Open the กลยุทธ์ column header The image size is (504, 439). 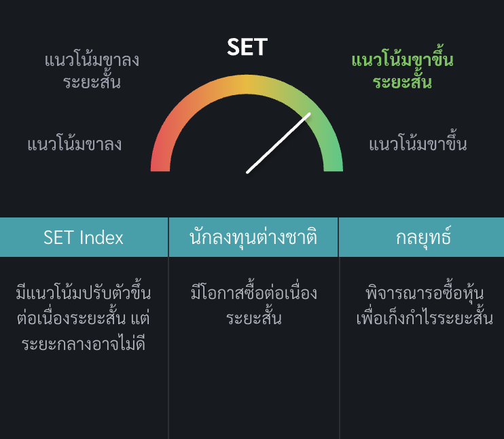tap(422, 237)
